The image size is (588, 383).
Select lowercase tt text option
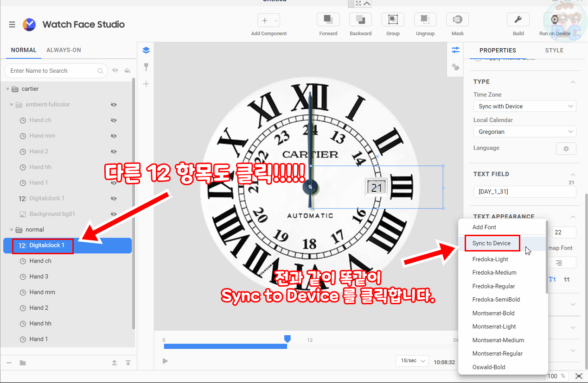point(567,279)
